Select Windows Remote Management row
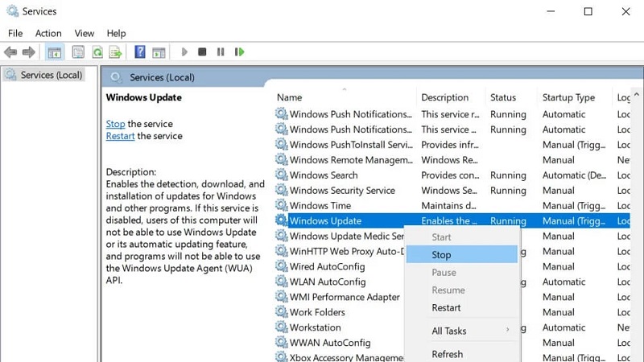The image size is (644, 362). point(452,160)
